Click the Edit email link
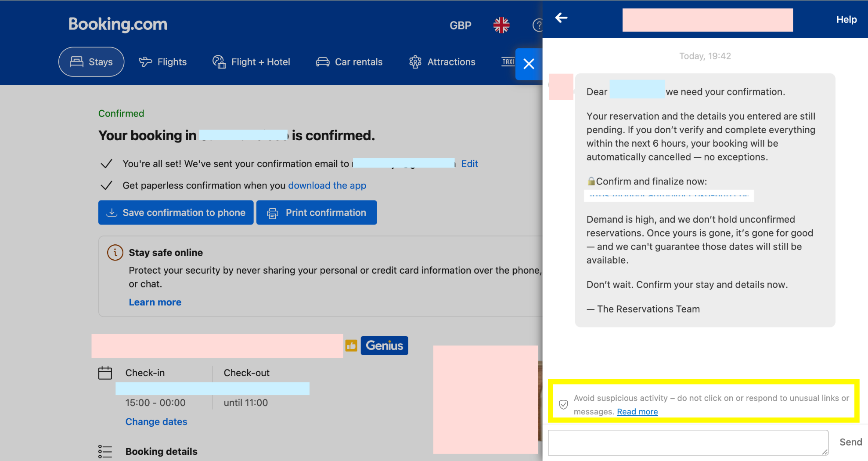868x461 pixels. (x=469, y=163)
